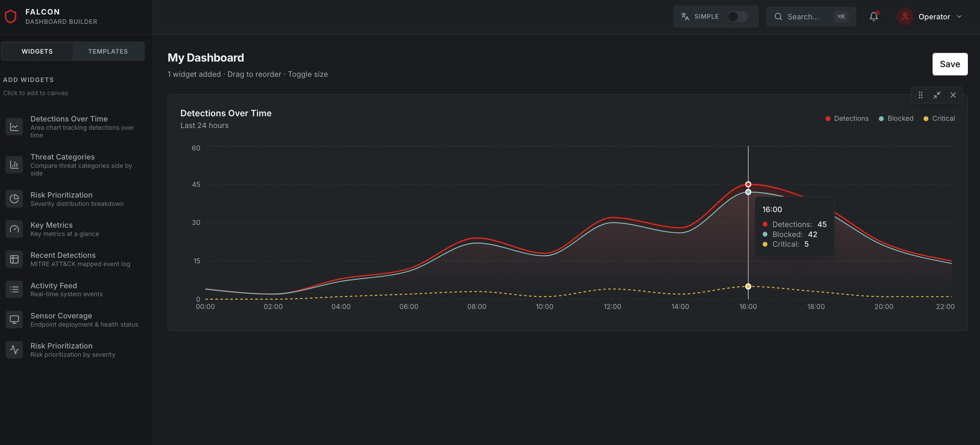
Task: Open the notifications bell
Action: click(x=873, y=16)
